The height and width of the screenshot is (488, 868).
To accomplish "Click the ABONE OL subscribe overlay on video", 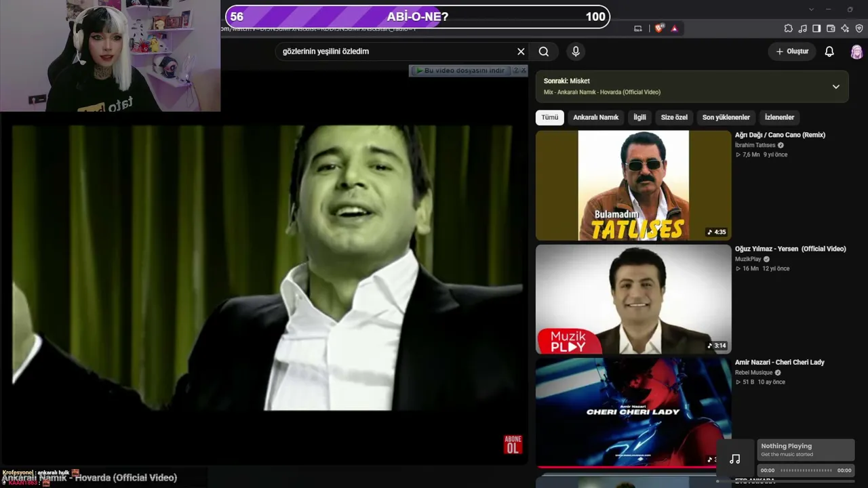I will (x=513, y=445).
